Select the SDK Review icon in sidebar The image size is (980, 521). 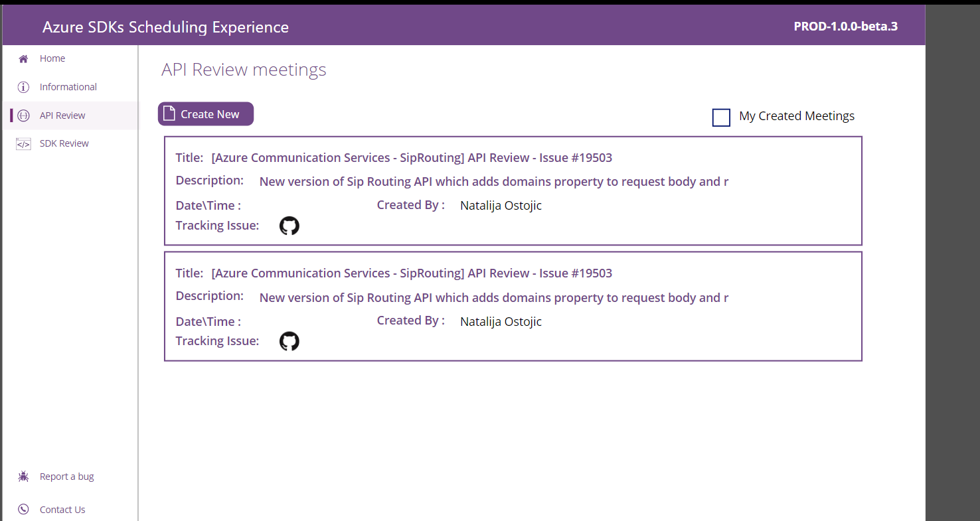pos(23,143)
